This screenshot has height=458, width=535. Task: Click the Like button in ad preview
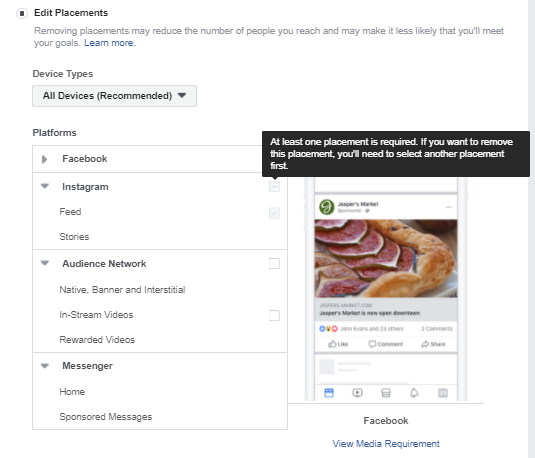pos(338,344)
